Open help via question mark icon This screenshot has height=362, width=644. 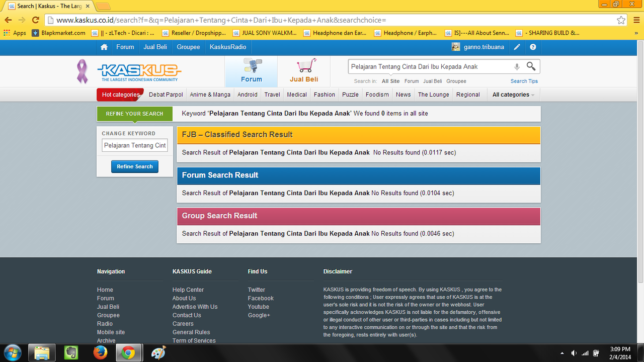pos(533,47)
